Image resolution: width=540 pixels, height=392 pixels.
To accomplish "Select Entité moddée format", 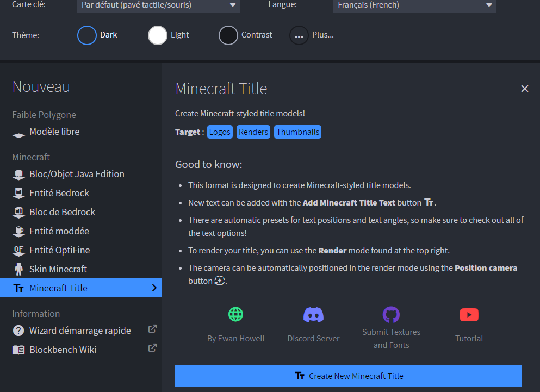I will (81, 231).
